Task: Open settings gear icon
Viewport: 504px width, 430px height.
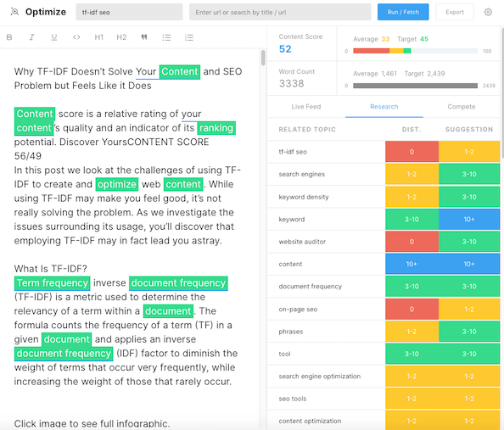Action: (x=488, y=12)
